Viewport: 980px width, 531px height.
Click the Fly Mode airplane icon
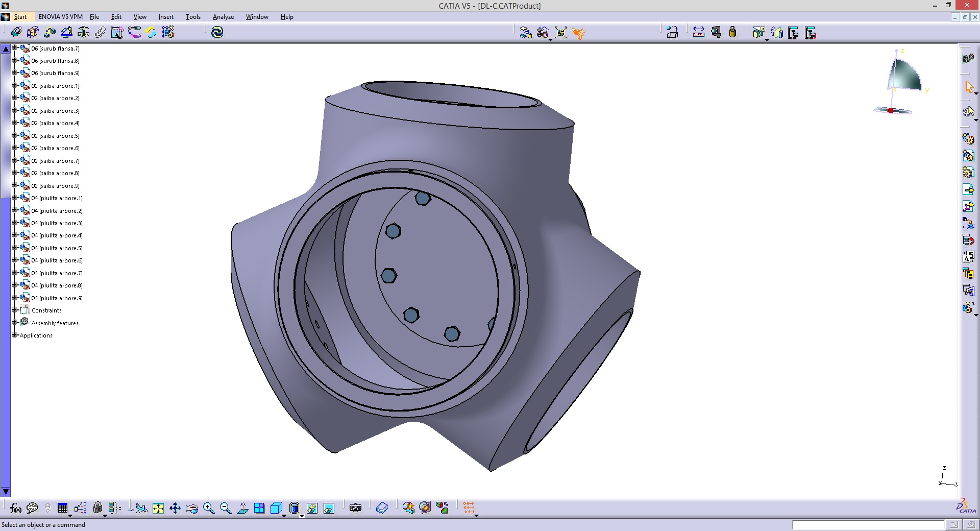141,508
